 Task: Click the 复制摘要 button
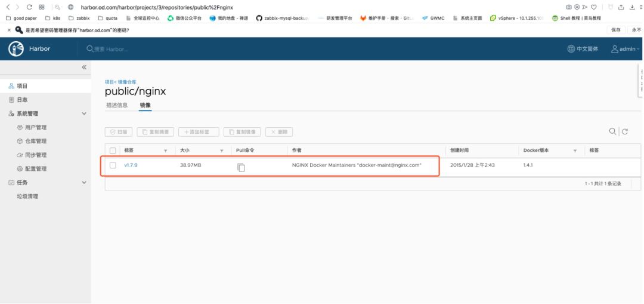[x=156, y=132]
